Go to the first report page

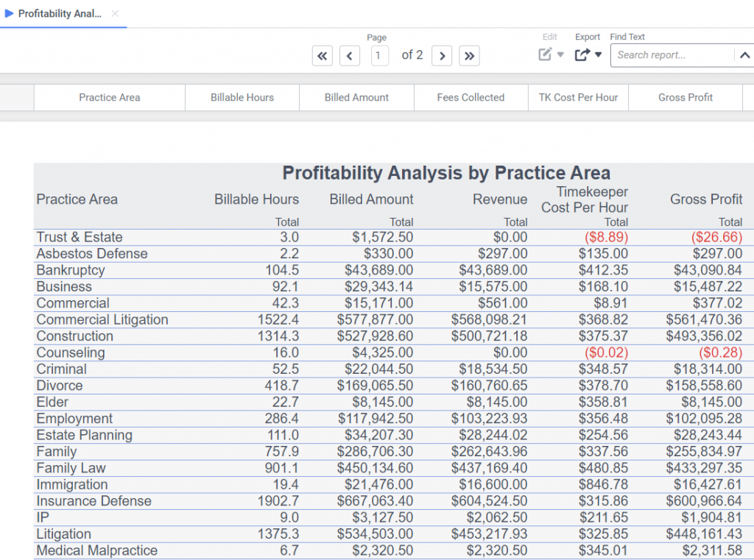(x=323, y=55)
